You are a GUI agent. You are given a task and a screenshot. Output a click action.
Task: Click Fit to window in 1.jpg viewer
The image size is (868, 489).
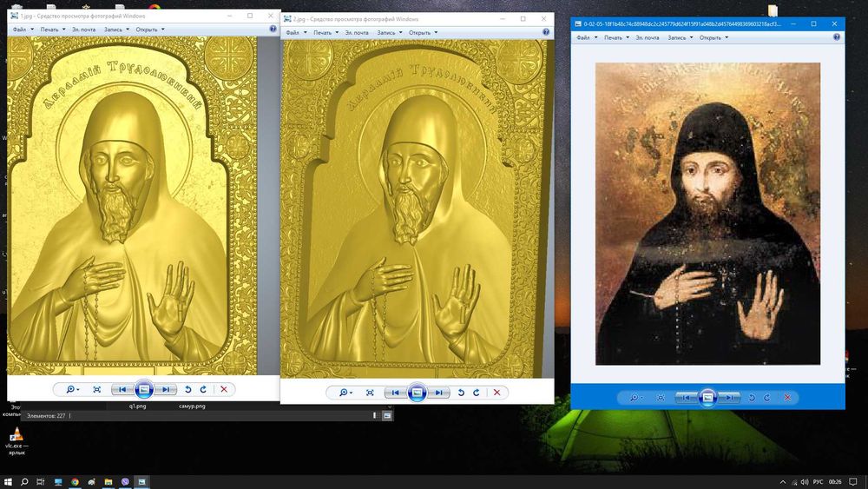(x=97, y=389)
